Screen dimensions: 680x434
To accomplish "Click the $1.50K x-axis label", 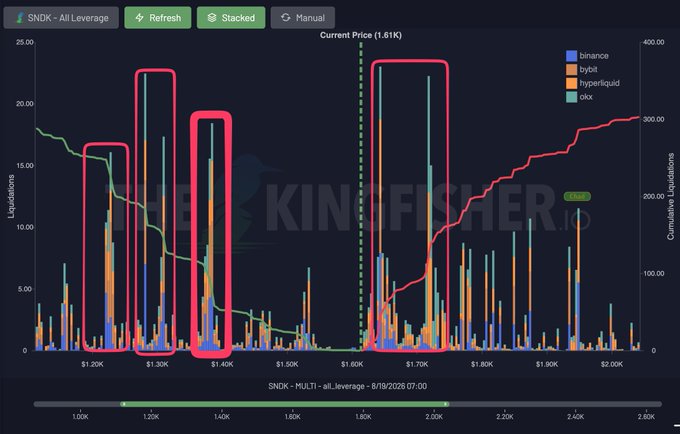I will point(287,364).
